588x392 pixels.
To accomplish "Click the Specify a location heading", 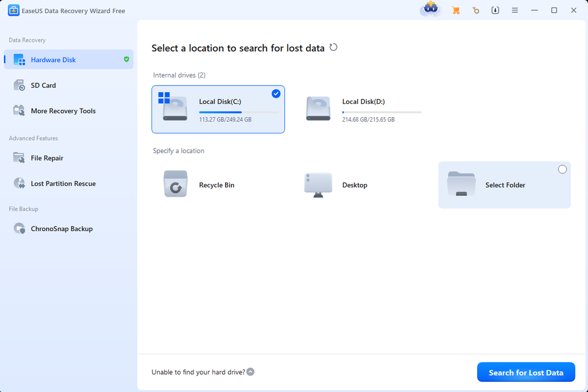I will tap(179, 151).
